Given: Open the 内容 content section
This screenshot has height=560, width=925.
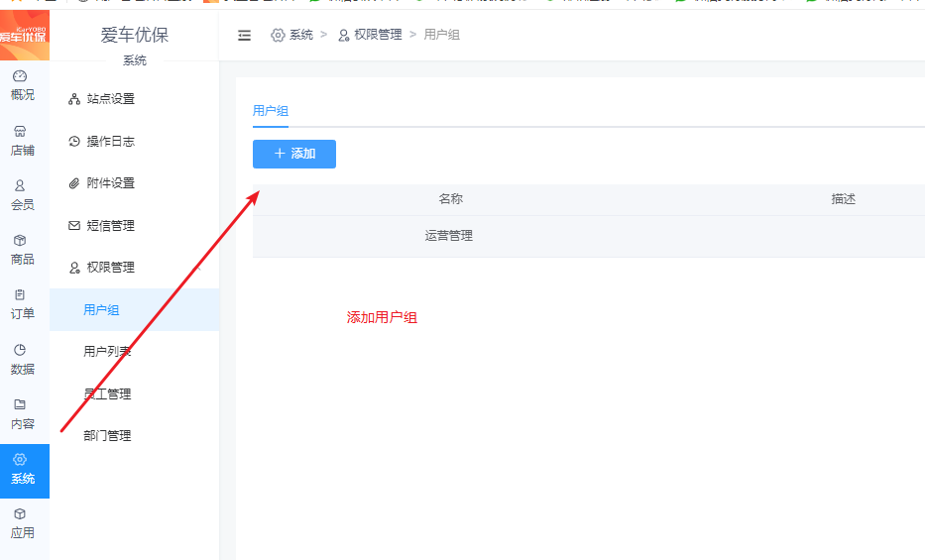Looking at the screenshot, I should coord(23,414).
